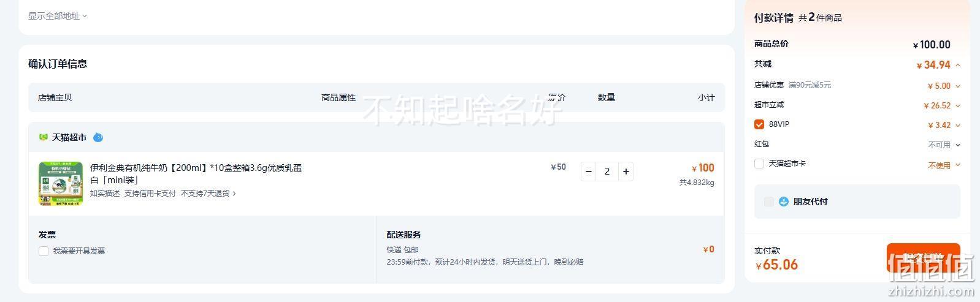This screenshot has height=302, width=980.
Task: Click the 商品总价 ¥100.00 value
Action: (932, 45)
